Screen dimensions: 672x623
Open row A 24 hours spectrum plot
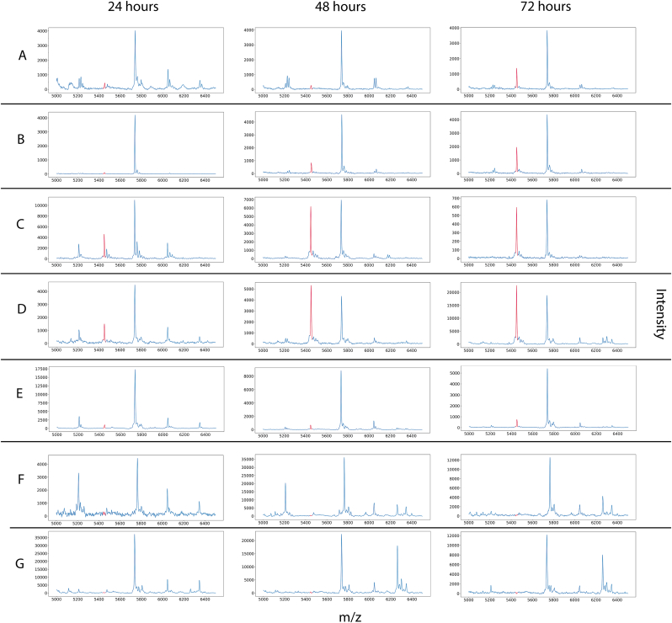click(136, 60)
